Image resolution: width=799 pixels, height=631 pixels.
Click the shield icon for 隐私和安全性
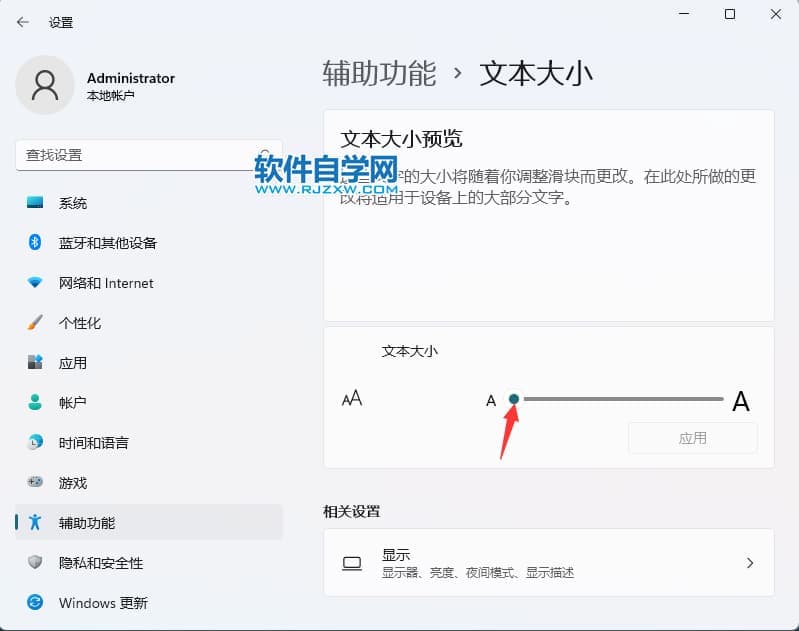(x=36, y=563)
